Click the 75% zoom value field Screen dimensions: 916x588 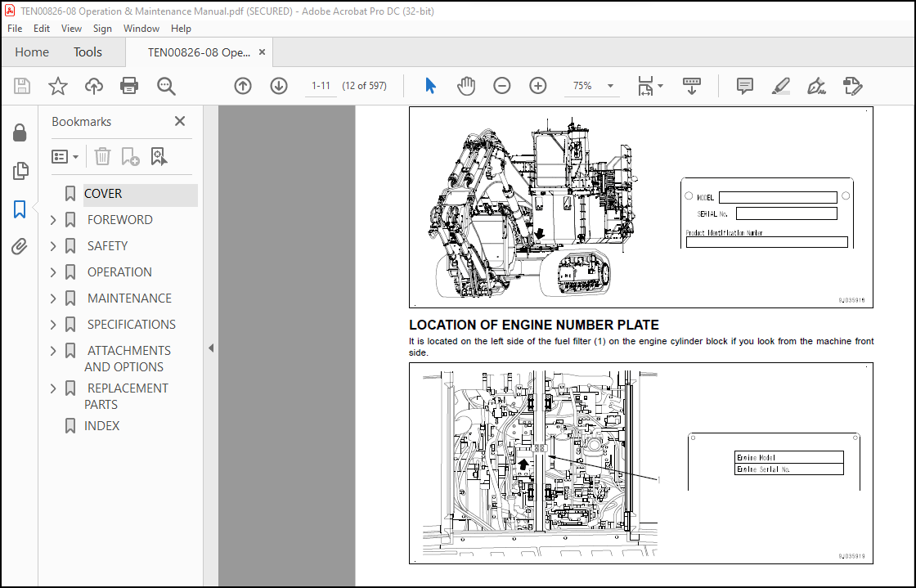coord(582,86)
